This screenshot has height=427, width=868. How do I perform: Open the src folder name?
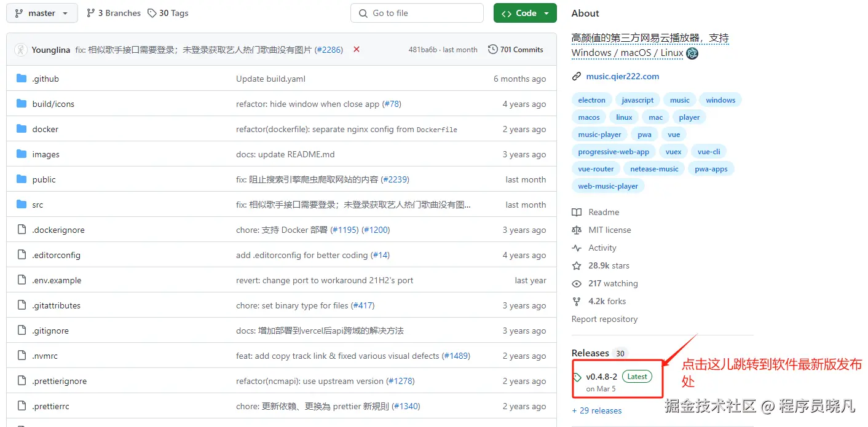point(37,205)
